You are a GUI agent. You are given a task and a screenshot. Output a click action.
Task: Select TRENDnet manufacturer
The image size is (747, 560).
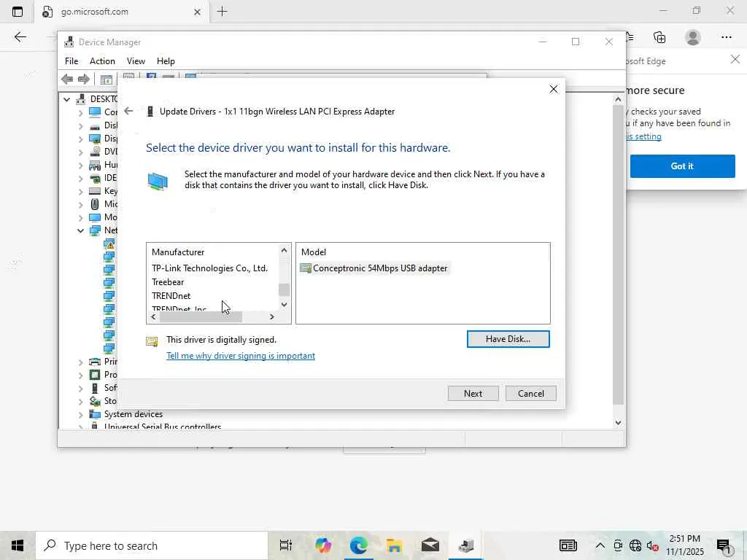tap(171, 296)
